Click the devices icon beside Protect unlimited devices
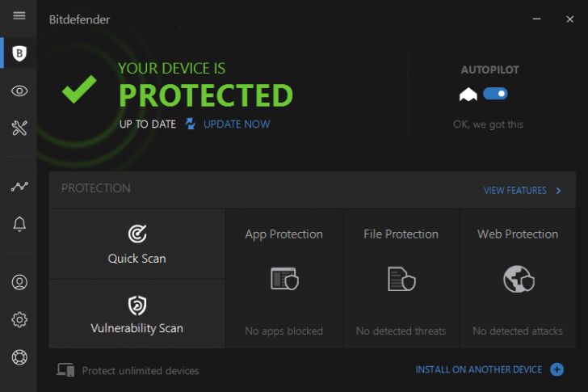 click(65, 370)
